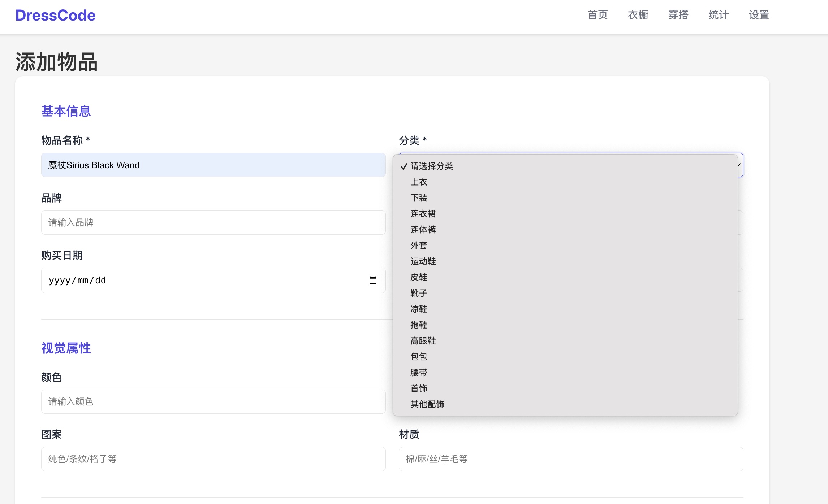
Task: Focus the 品牌 text field
Action: coord(213,222)
